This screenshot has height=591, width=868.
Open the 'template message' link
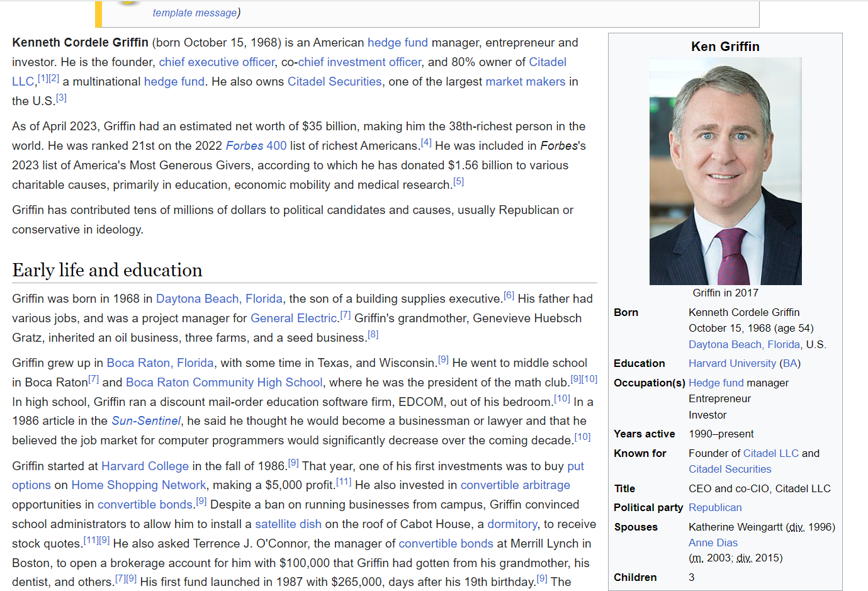pyautogui.click(x=194, y=13)
